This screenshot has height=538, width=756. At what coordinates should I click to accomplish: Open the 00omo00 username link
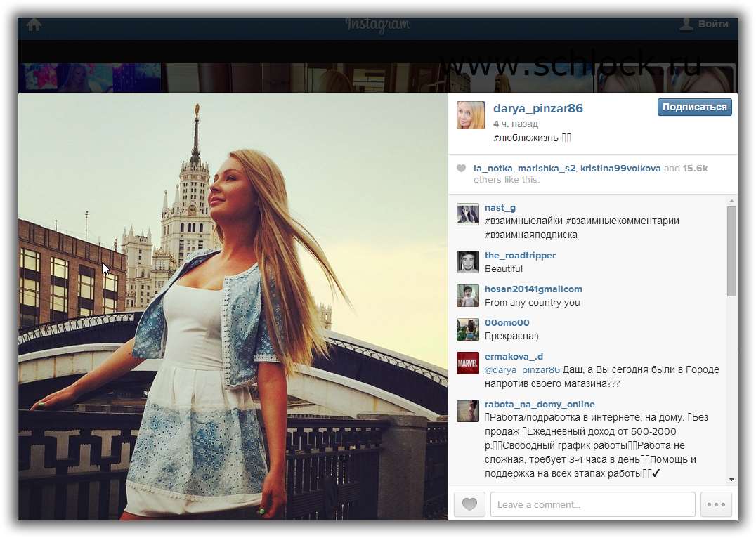point(507,323)
